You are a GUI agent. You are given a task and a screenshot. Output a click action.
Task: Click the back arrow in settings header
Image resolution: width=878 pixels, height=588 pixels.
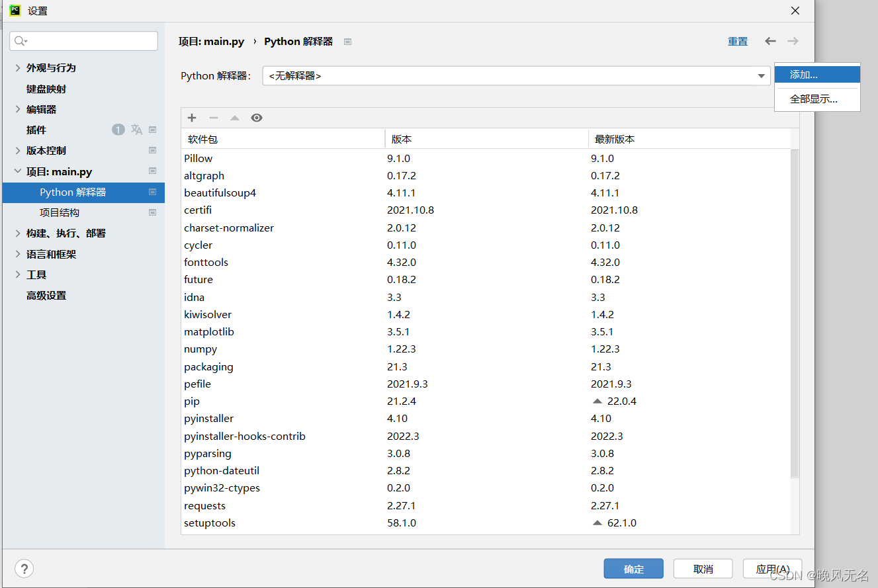pos(770,41)
